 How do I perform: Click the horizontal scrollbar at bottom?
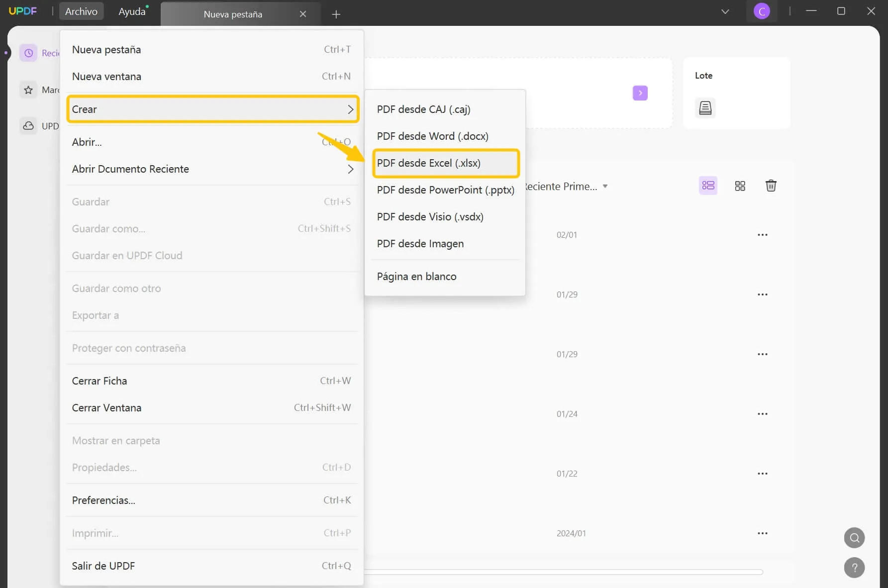click(x=563, y=572)
